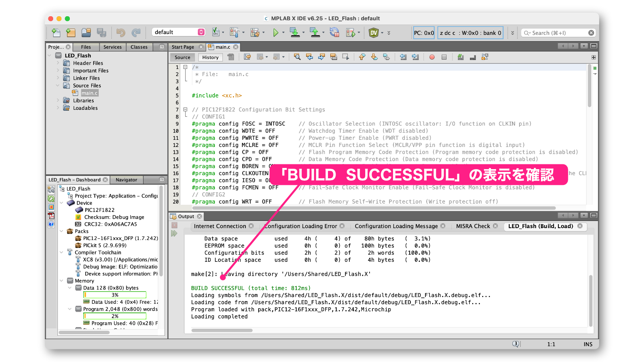Viewport: 644px width, 362px height.
Task: Click the Re-run icon in the Output panel
Action: tap(174, 234)
